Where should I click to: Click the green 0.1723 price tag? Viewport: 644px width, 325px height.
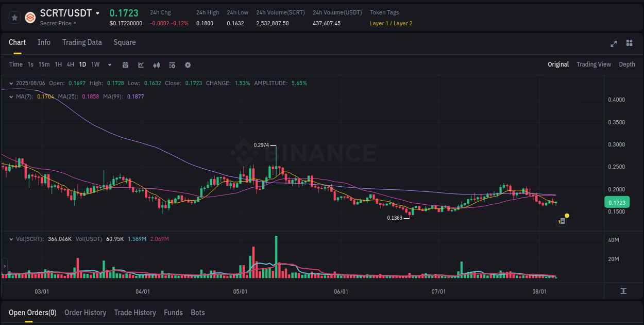[x=617, y=202]
